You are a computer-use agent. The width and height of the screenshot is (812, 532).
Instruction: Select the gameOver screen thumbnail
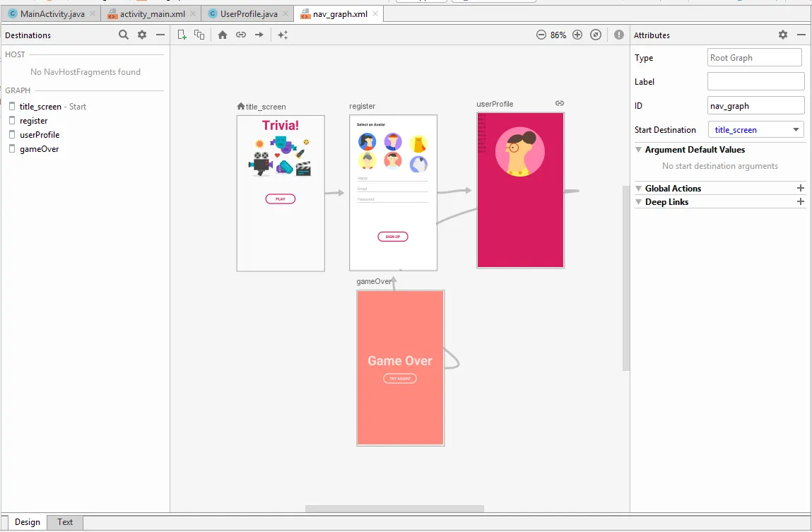click(x=401, y=367)
